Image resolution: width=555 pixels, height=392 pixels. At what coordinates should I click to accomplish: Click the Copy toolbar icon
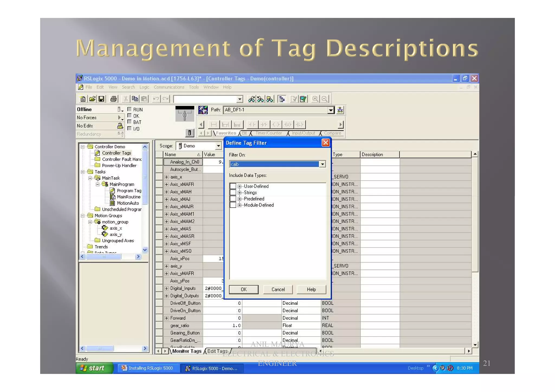coord(135,99)
